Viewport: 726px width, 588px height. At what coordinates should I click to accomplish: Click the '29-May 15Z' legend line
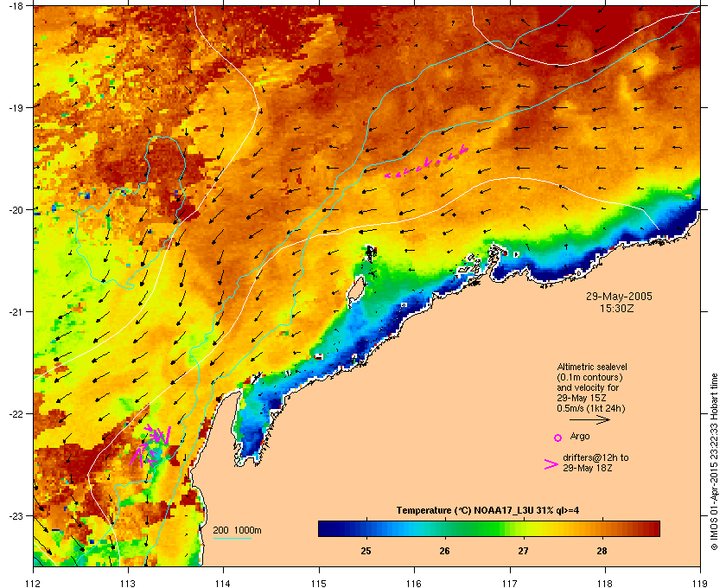tap(582, 398)
